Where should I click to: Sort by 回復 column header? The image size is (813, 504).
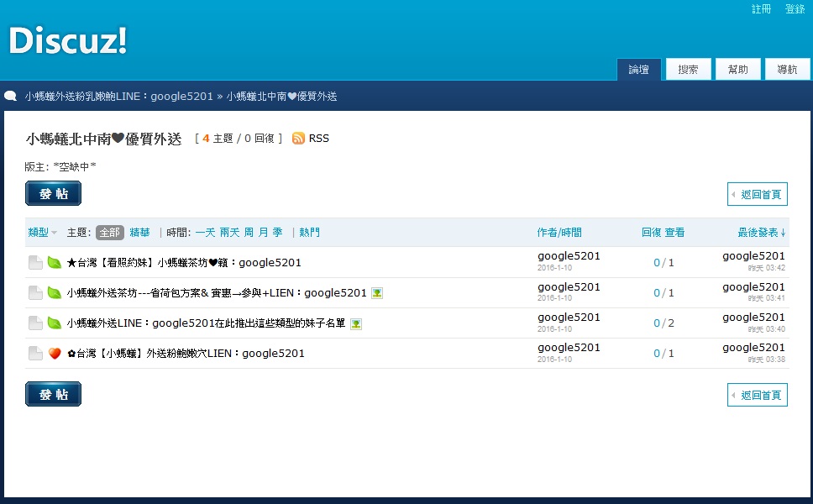click(x=651, y=233)
